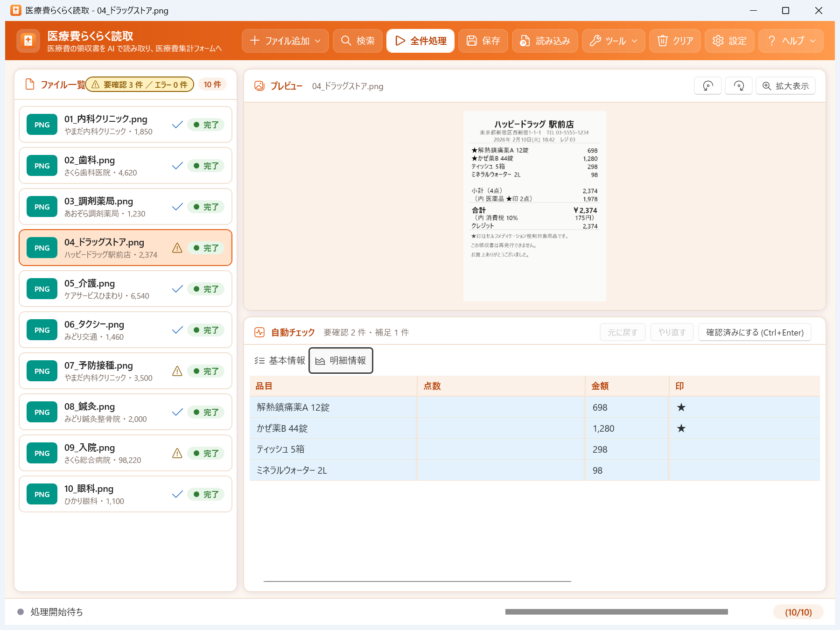Rotate preview clockwise icon

739,86
